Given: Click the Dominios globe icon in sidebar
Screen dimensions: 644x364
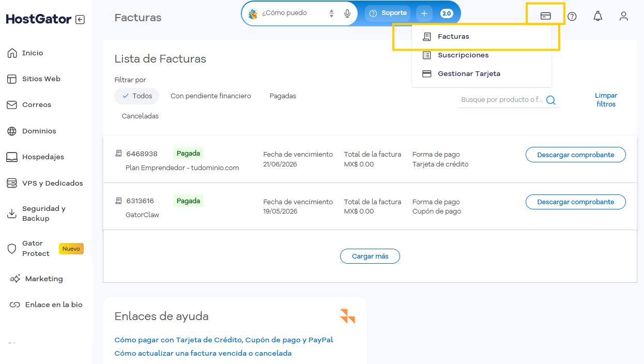Looking at the screenshot, I should pos(12,131).
